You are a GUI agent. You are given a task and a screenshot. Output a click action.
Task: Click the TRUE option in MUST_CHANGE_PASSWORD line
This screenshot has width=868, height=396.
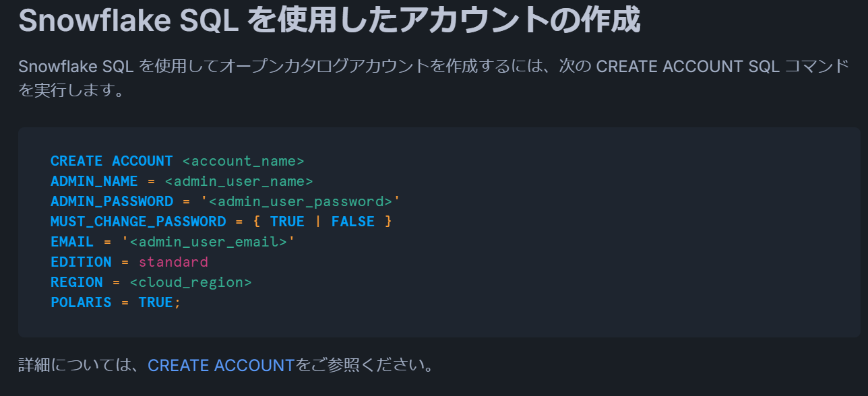287,222
